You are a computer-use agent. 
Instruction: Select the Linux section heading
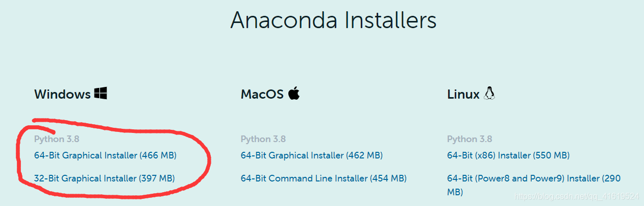pos(463,94)
